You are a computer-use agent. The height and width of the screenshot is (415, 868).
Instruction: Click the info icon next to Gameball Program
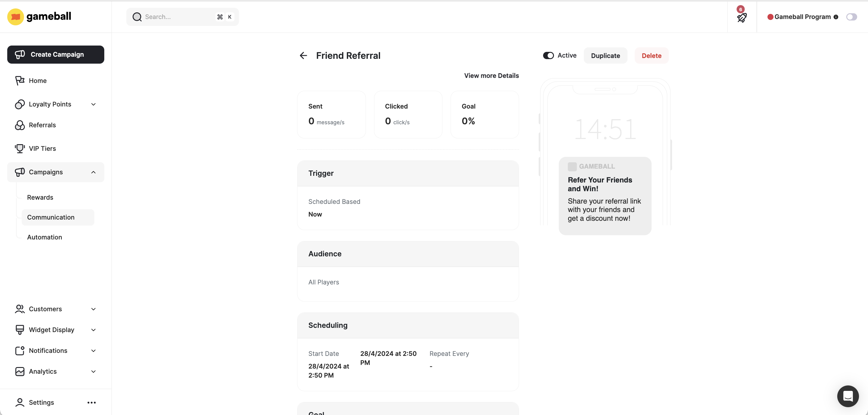(837, 17)
